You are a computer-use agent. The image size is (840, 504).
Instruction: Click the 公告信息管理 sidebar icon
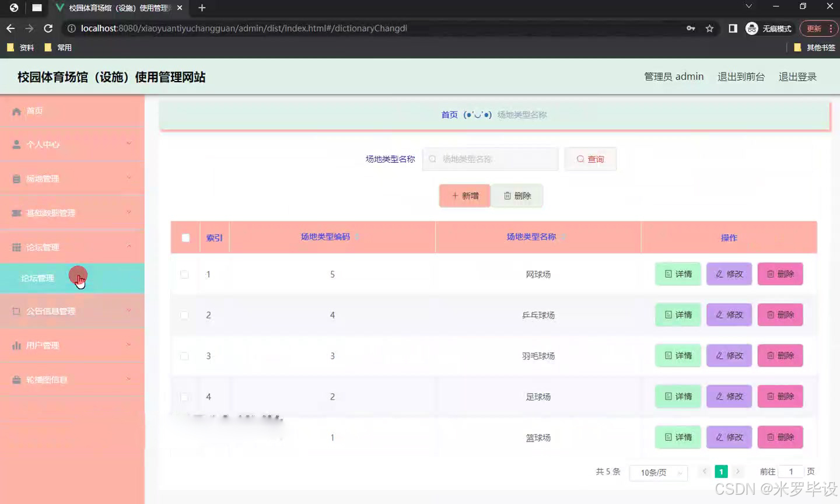[x=16, y=311]
